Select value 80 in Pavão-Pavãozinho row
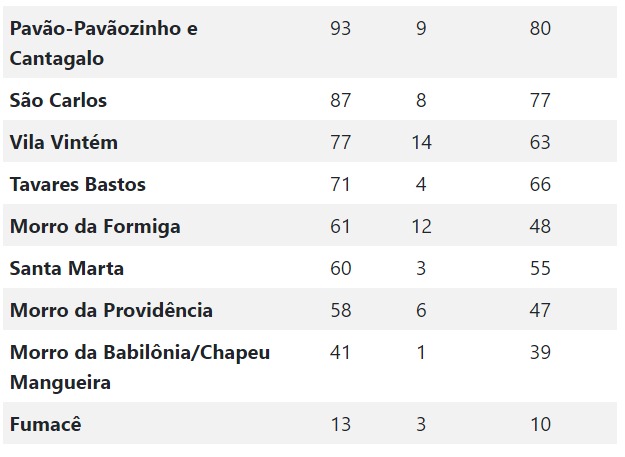Viewport: 625px width, 457px height. click(x=540, y=28)
